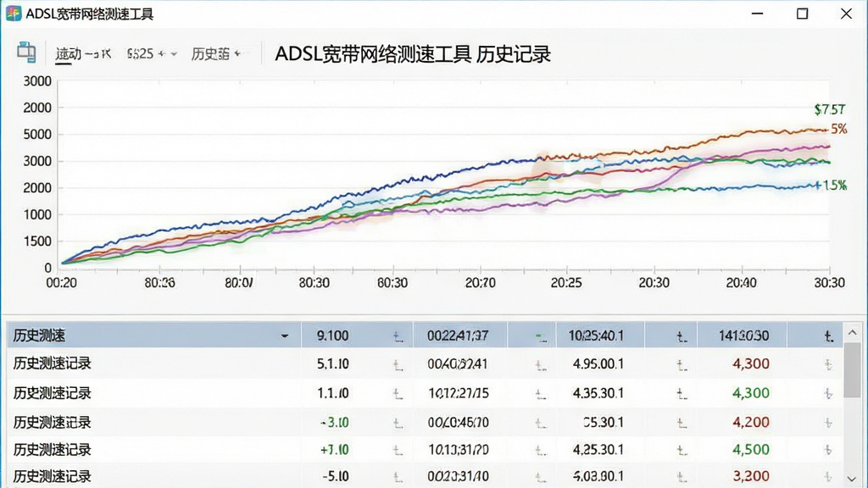This screenshot has width=868, height=488.
Task: Select the 历史测速记录 row with +7.10
Action: pyautogui.click(x=425, y=450)
